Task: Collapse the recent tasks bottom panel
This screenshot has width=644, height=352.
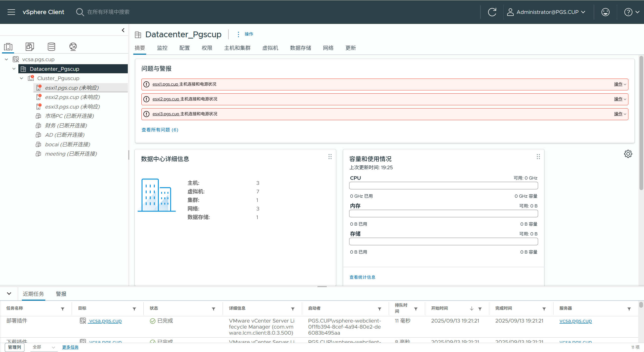Action: [9, 294]
